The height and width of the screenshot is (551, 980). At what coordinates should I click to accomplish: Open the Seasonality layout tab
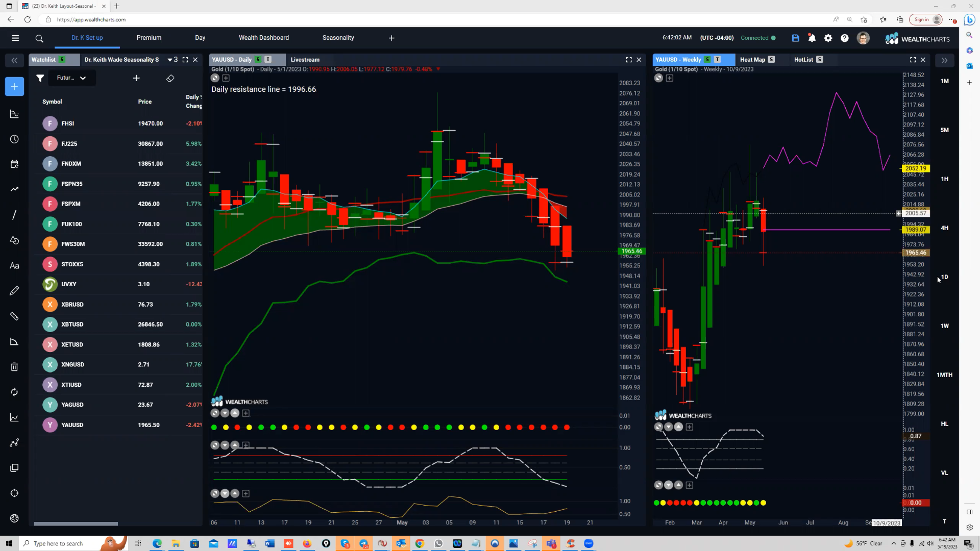click(x=338, y=38)
